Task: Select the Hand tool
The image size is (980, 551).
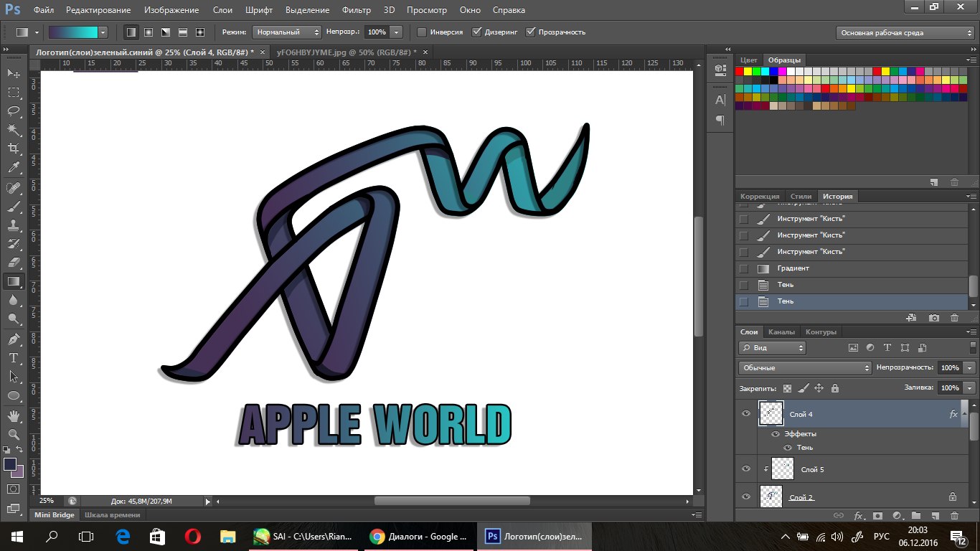Action: pos(14,416)
